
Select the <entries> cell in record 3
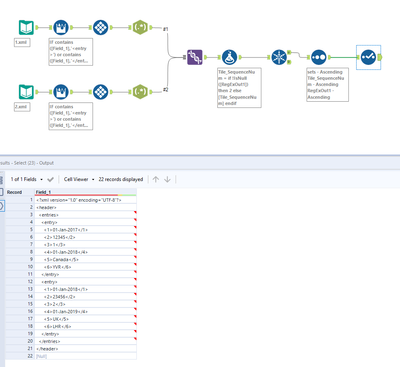point(86,215)
